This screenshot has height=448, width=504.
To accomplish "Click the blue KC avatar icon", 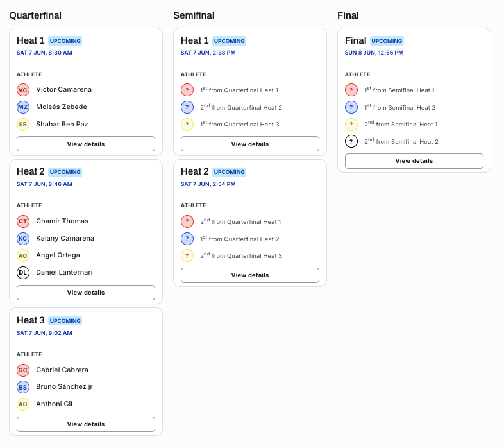I will (23, 239).
